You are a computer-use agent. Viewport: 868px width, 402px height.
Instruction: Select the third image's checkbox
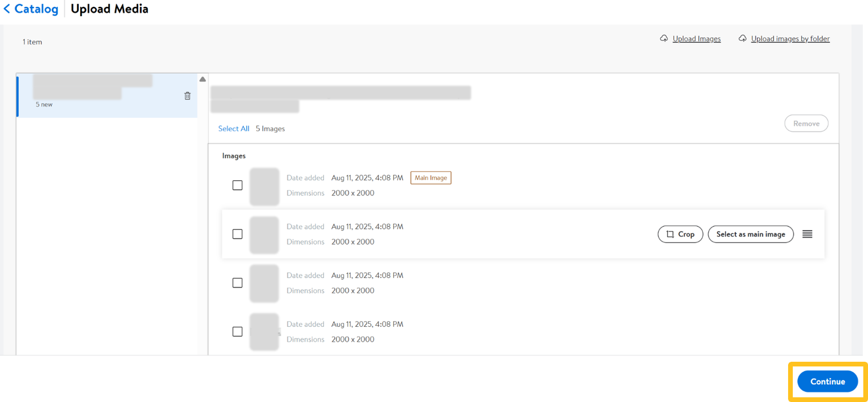pos(238,283)
